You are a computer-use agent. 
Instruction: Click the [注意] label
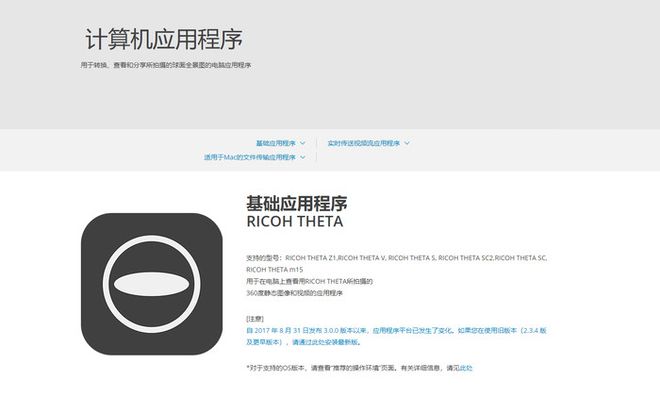click(x=255, y=319)
